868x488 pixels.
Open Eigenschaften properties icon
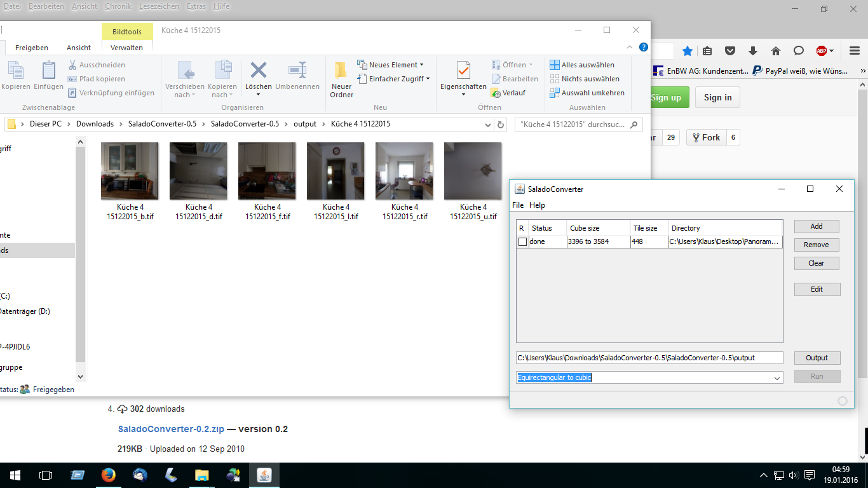[463, 71]
